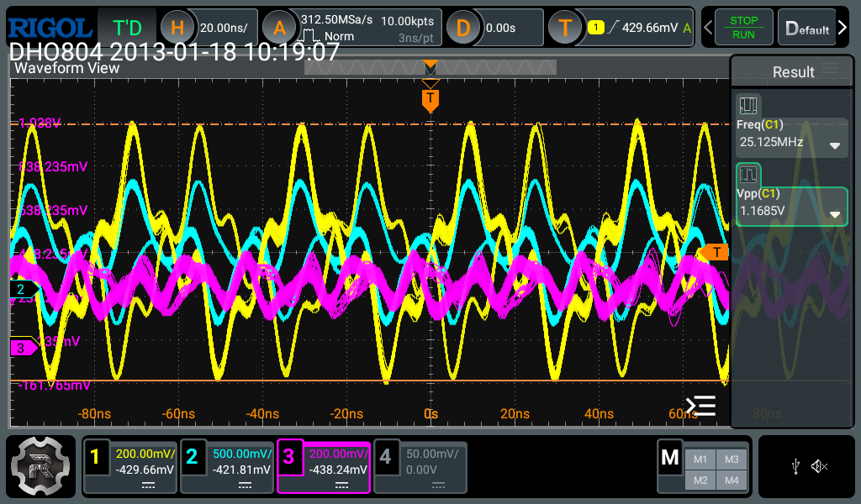Click the waveform view hamburger menu icon
This screenshot has height=504, width=861.
point(700,406)
